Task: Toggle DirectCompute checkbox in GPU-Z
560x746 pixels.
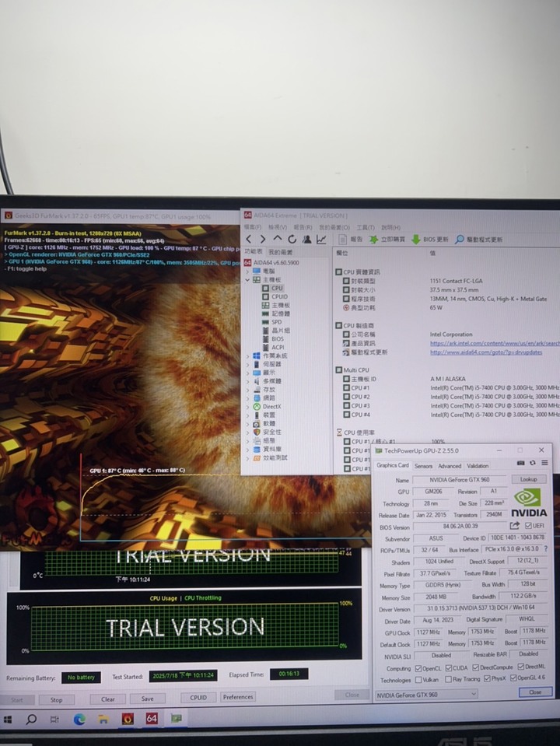Action: [475, 667]
